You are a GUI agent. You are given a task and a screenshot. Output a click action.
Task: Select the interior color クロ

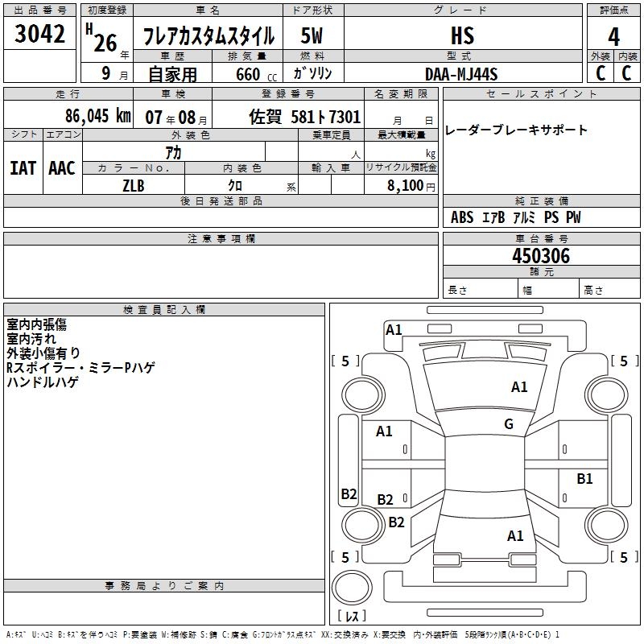click(x=235, y=186)
